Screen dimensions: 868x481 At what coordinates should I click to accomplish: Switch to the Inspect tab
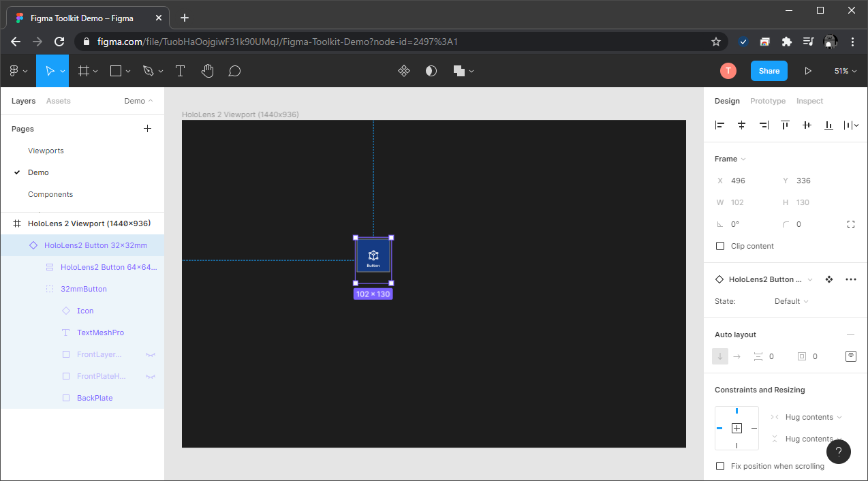pos(809,101)
